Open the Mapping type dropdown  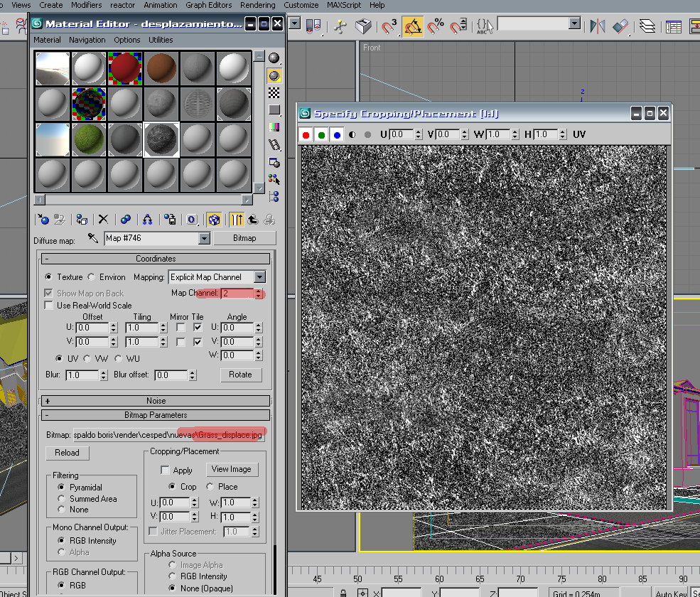259,277
